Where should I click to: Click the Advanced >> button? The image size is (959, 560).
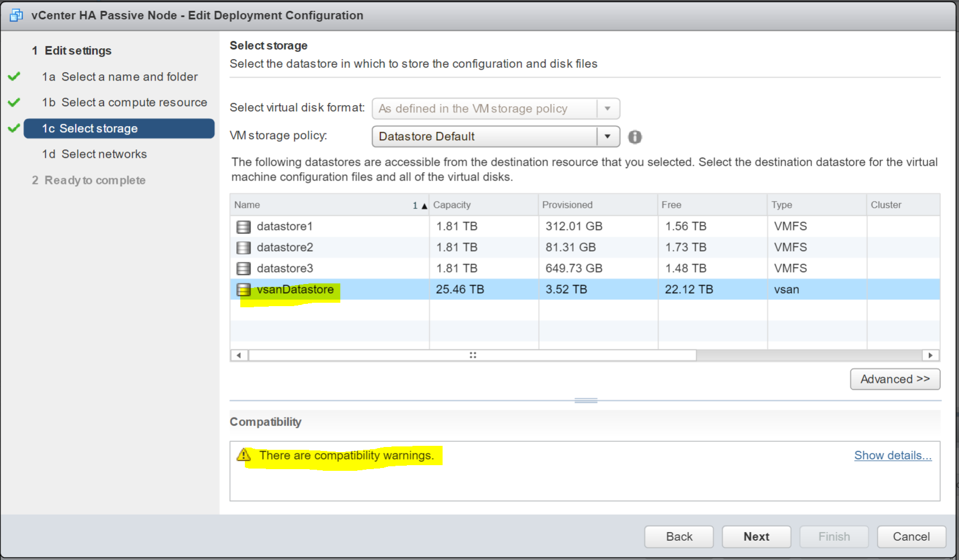click(895, 379)
